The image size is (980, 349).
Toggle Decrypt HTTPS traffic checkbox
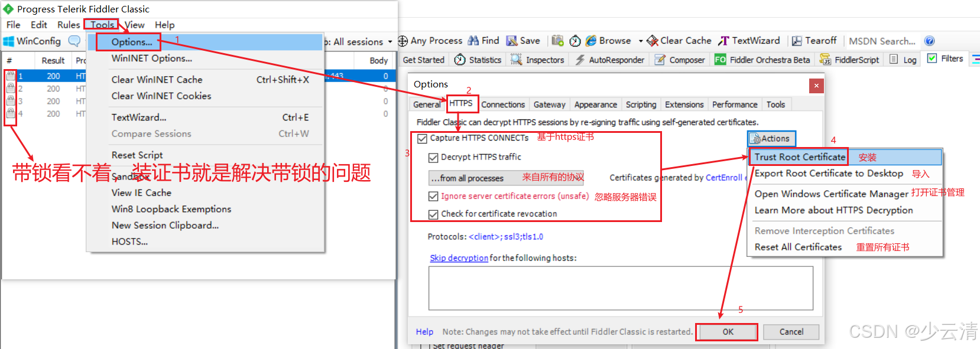click(x=433, y=158)
